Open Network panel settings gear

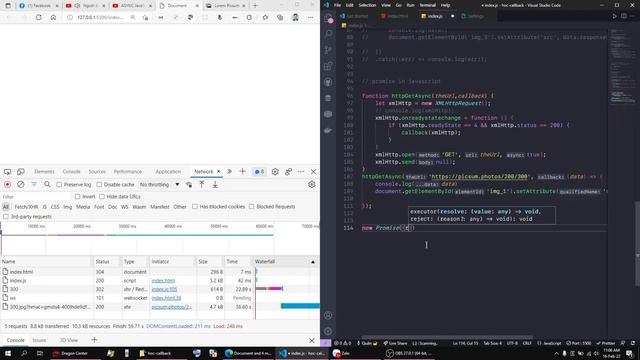coord(312,184)
